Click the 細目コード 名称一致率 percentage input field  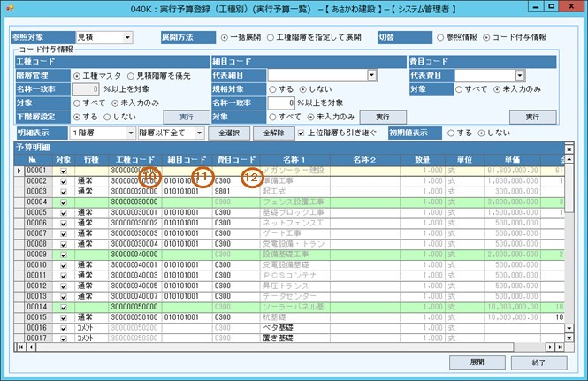pyautogui.click(x=282, y=103)
